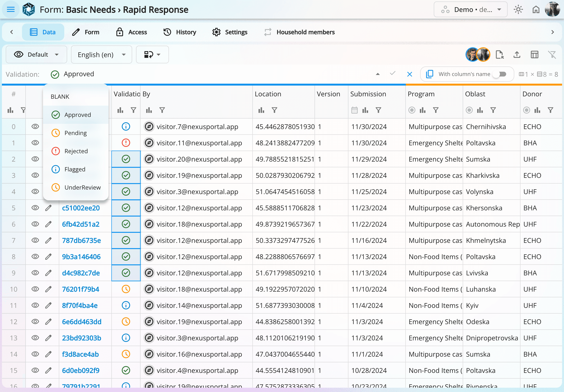The image size is (564, 392).
Task: Open record 76201f79b4
Action: [81, 289]
